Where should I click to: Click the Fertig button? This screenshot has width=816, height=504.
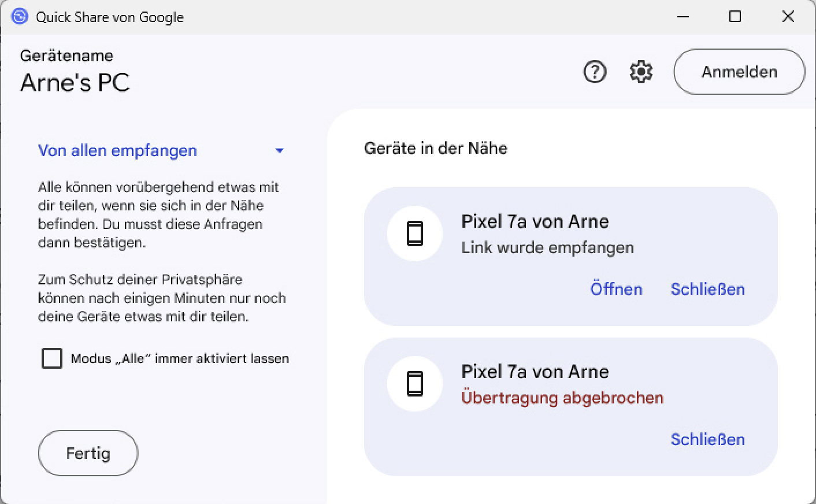(x=87, y=453)
